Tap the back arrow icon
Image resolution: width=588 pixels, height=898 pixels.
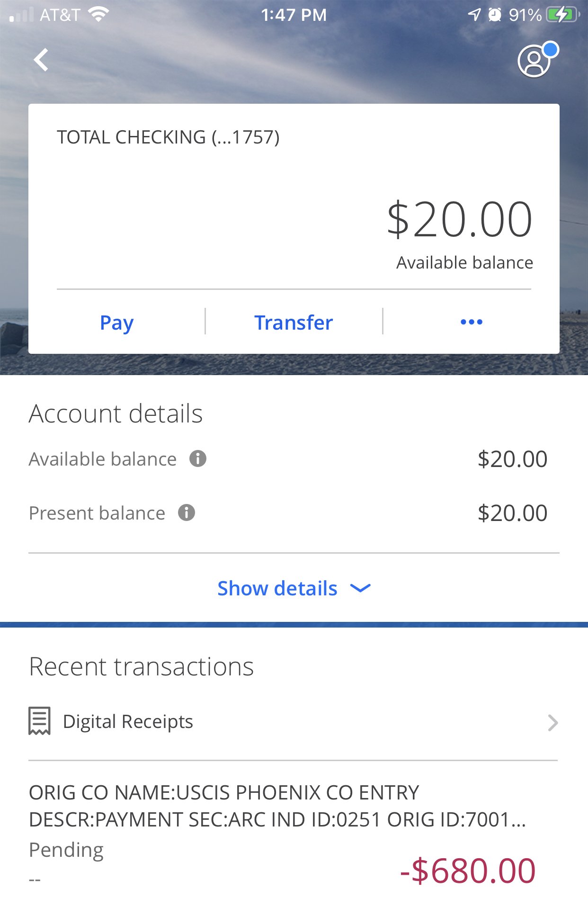click(42, 60)
